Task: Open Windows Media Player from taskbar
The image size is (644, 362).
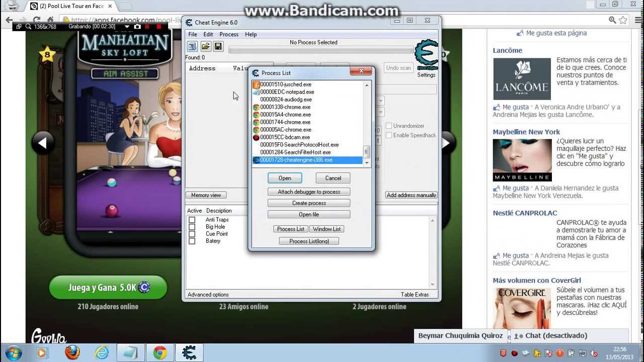Action: (x=42, y=352)
